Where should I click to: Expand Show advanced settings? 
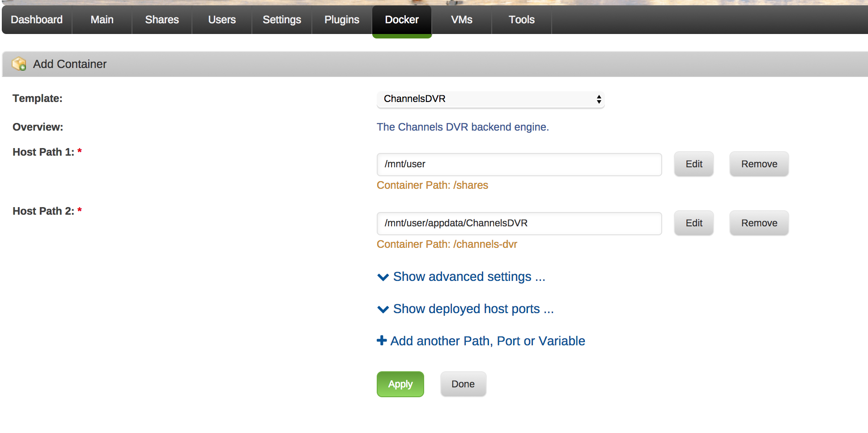(x=469, y=277)
